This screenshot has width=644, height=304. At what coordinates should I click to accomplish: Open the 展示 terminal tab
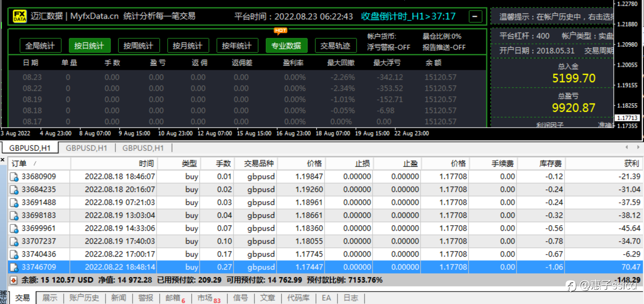[50, 298]
